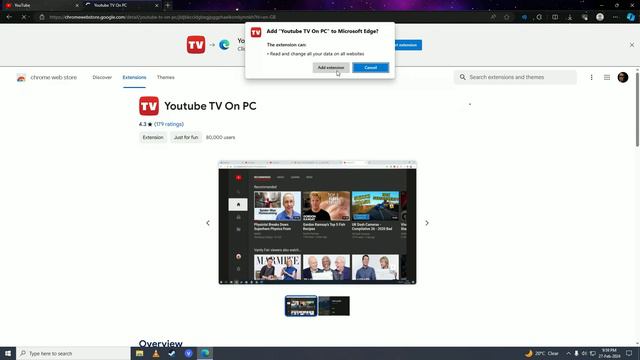Click the Extension category chip

pyautogui.click(x=153, y=138)
